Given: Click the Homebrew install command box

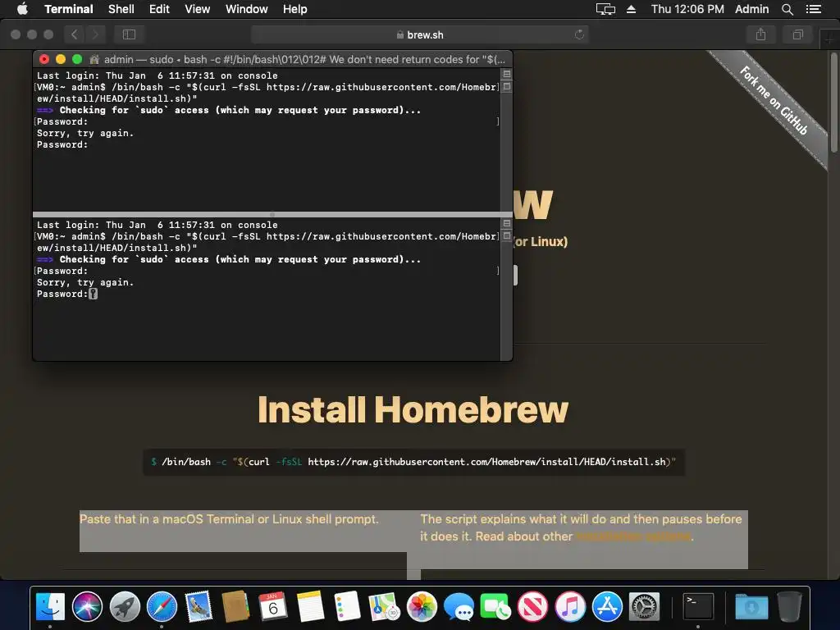Looking at the screenshot, I should 413,462.
